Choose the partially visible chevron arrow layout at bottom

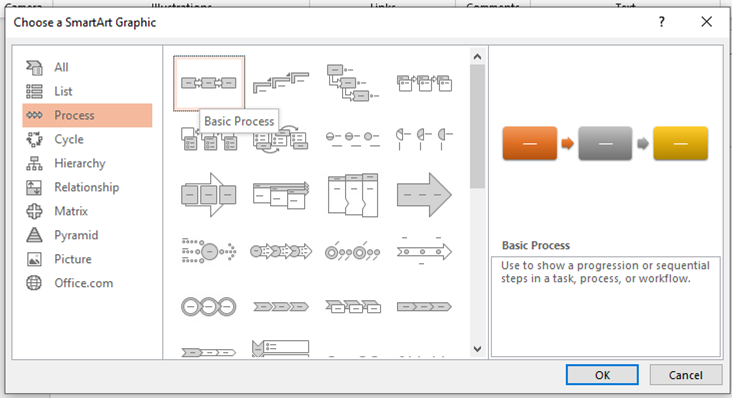pyautogui.click(x=209, y=352)
